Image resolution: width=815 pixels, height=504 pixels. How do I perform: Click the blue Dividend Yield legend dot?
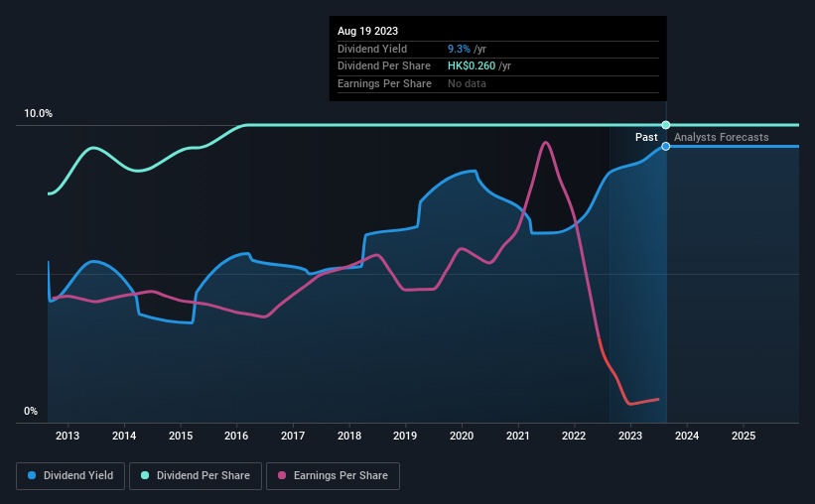click(32, 475)
